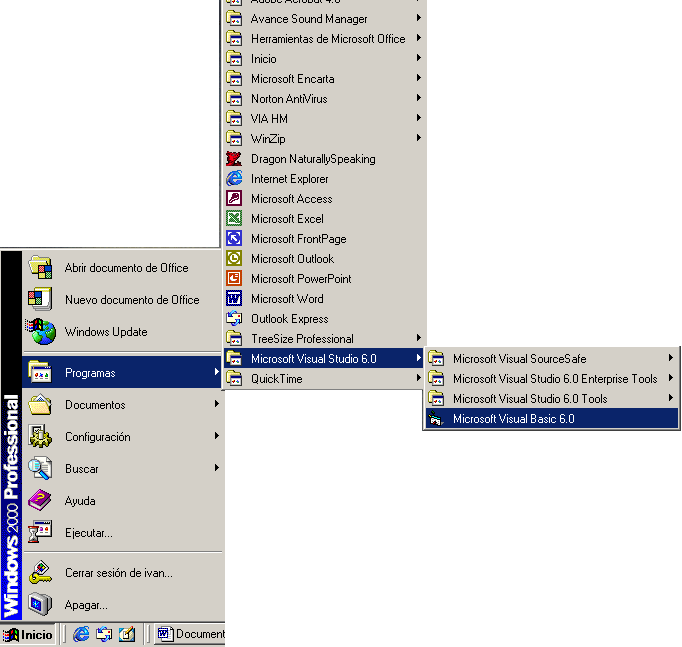Click Ejecutar... text label
Viewport: 682px width, 647px height.
[89, 533]
